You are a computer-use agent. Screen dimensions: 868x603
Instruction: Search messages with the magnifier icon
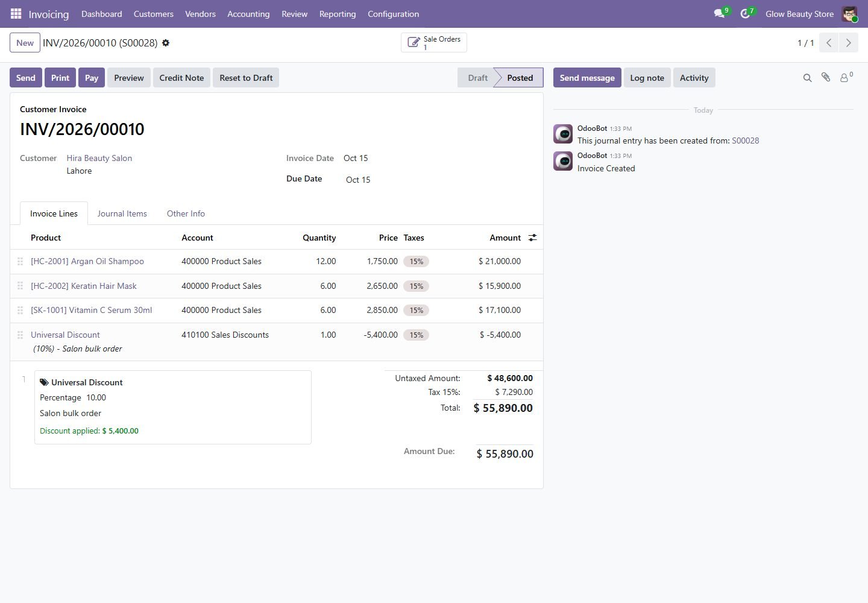tap(807, 78)
